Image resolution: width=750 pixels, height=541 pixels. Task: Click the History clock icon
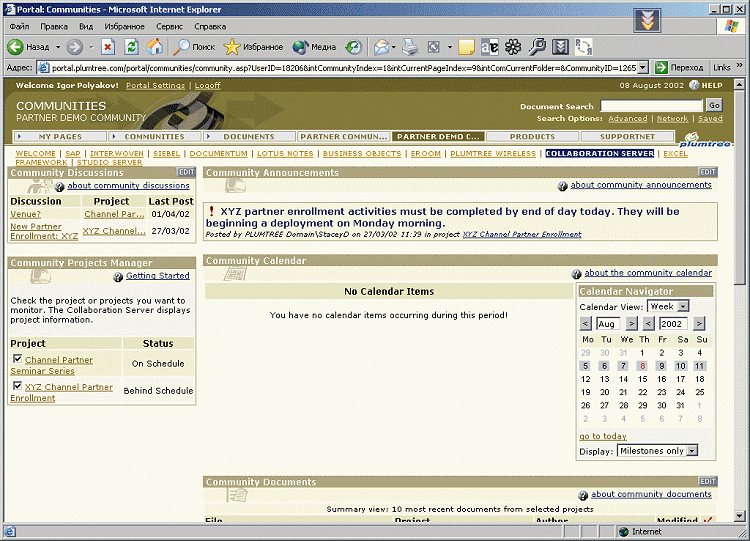tap(353, 47)
